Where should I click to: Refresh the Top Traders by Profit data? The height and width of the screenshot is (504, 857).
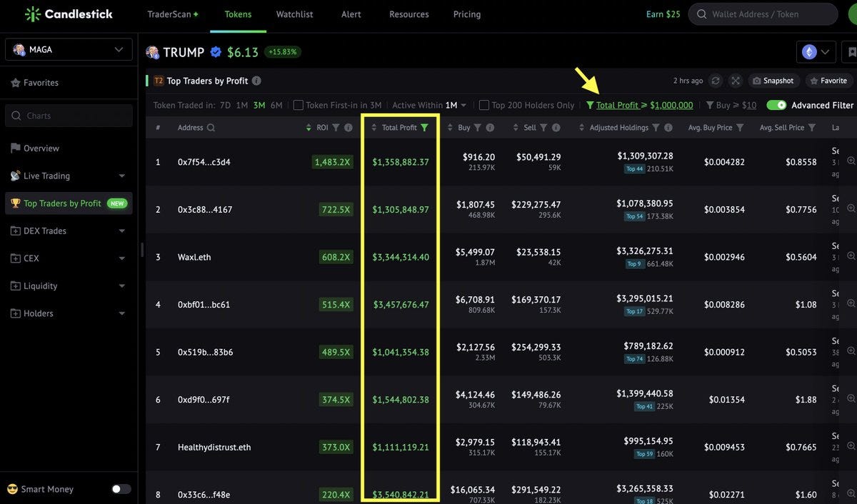tap(716, 81)
